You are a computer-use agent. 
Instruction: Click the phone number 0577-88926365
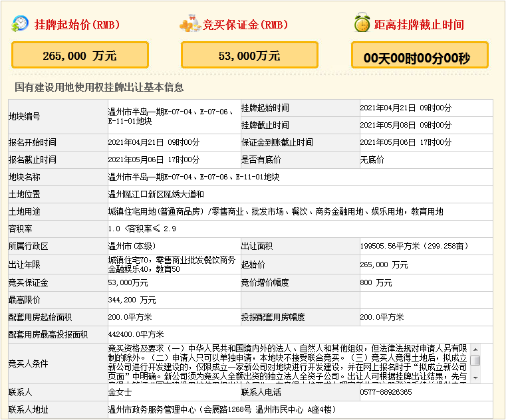(x=386, y=392)
